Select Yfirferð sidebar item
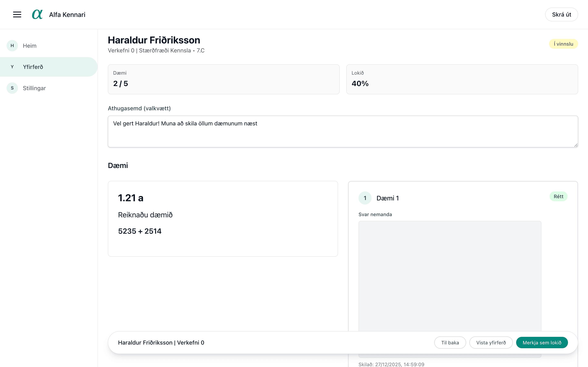Screen dimensions: 588x367 [x=33, y=67]
